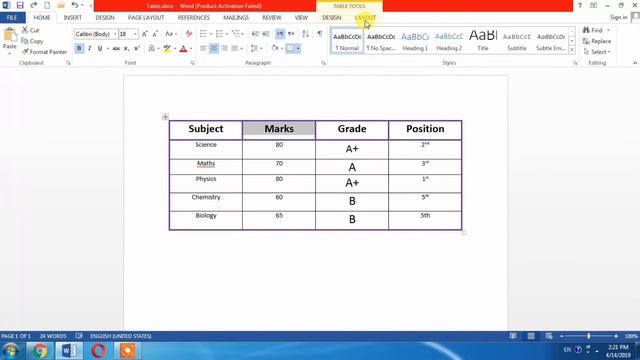Open Word Help with the question mark

click(579, 6)
